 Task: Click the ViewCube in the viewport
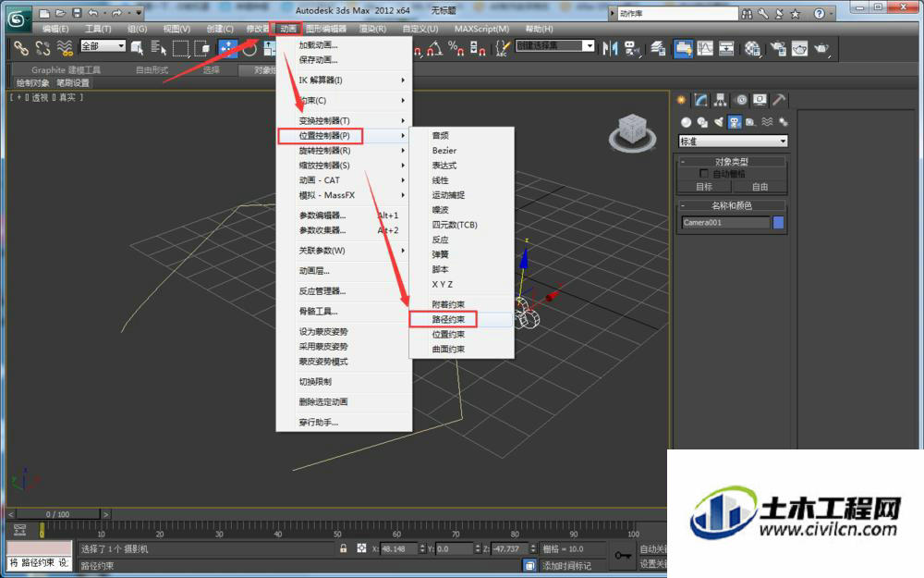click(633, 131)
